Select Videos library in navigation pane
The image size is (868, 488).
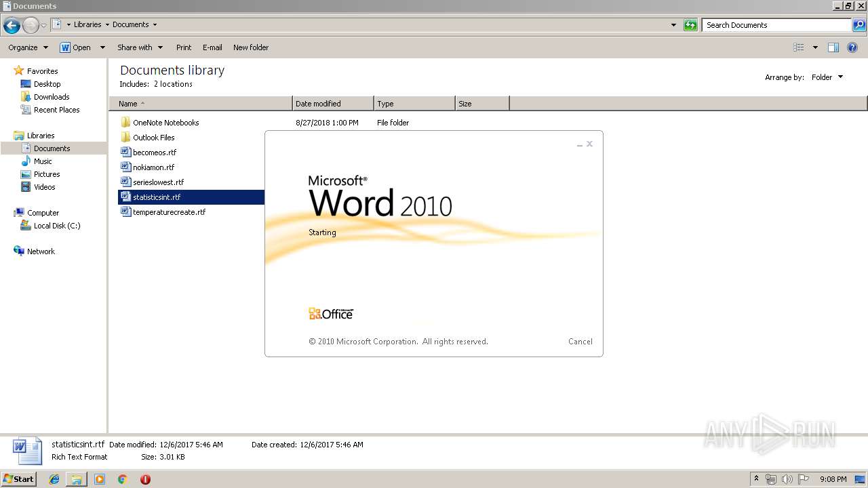(45, 187)
